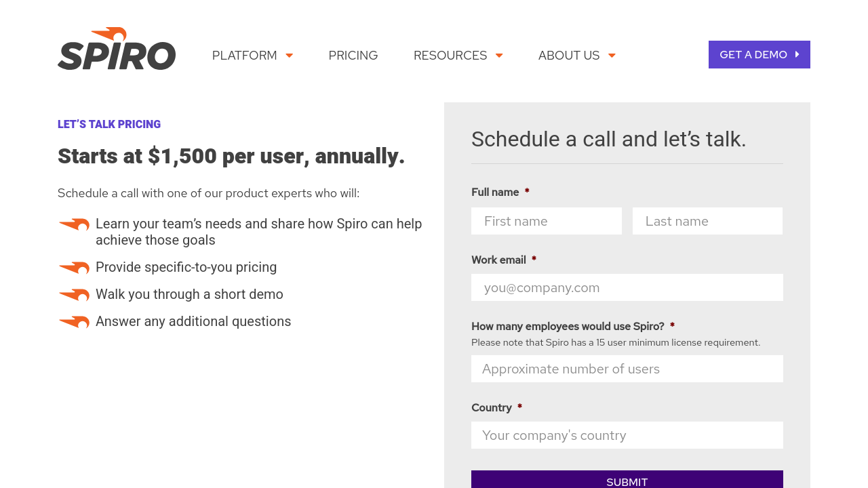The width and height of the screenshot is (868, 488).
Task: Click 'Schedule a call and let's talk.' heading
Action: [x=609, y=139]
